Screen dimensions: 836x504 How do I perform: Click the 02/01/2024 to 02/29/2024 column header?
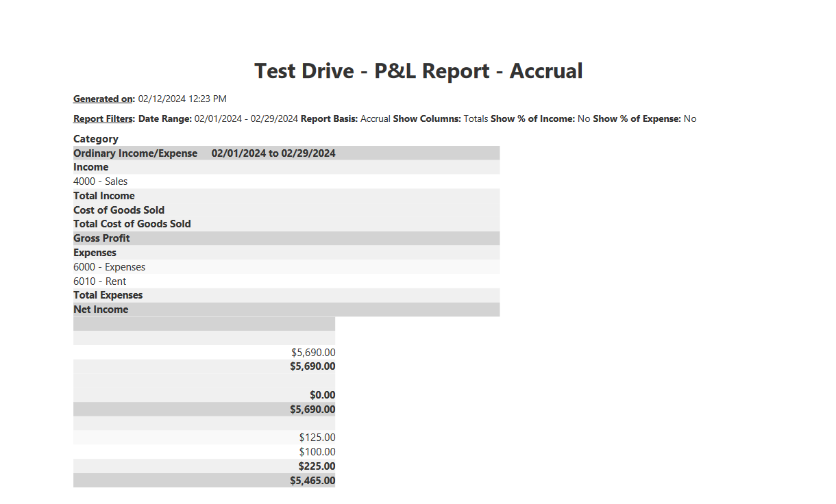(273, 153)
